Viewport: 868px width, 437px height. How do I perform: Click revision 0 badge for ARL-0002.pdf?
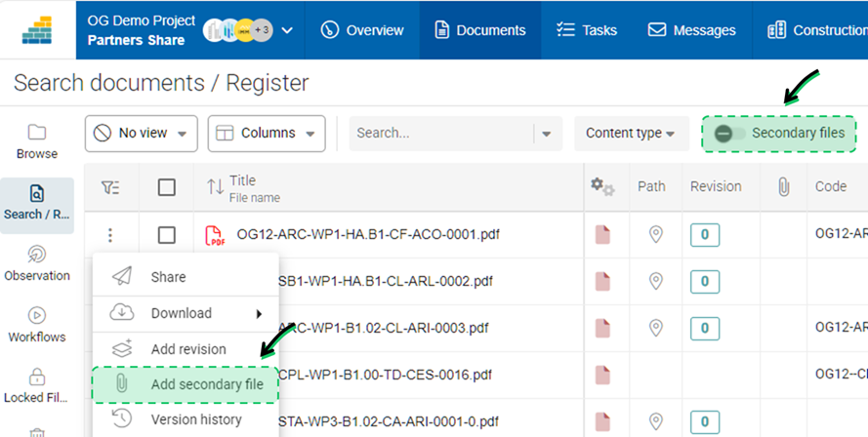pyautogui.click(x=705, y=282)
